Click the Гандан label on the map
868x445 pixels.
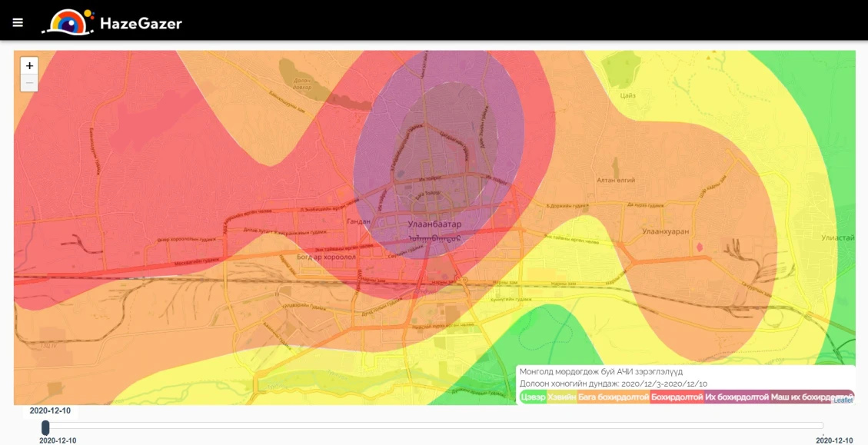[x=358, y=221]
